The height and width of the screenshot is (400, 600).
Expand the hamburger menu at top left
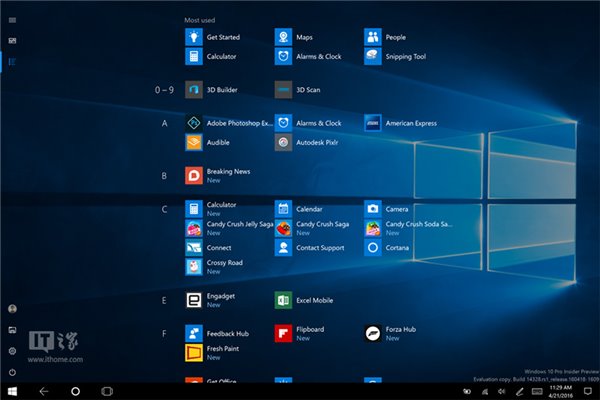pyautogui.click(x=12, y=19)
